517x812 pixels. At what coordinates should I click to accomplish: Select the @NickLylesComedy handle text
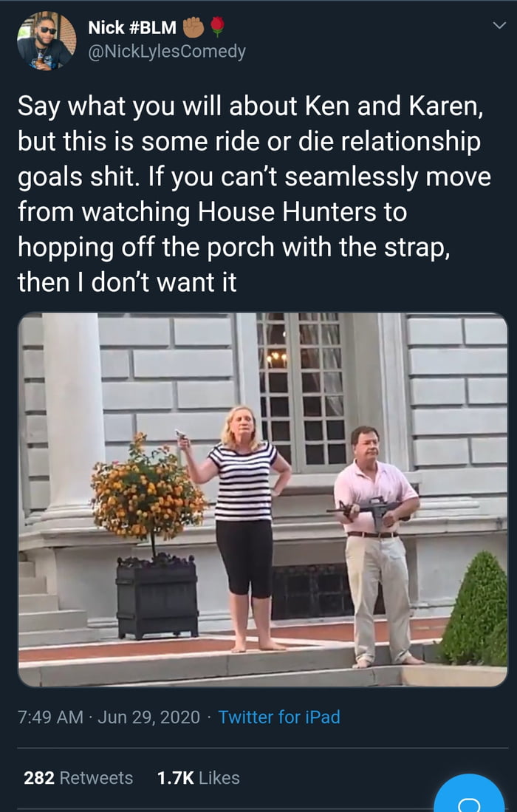click(166, 53)
